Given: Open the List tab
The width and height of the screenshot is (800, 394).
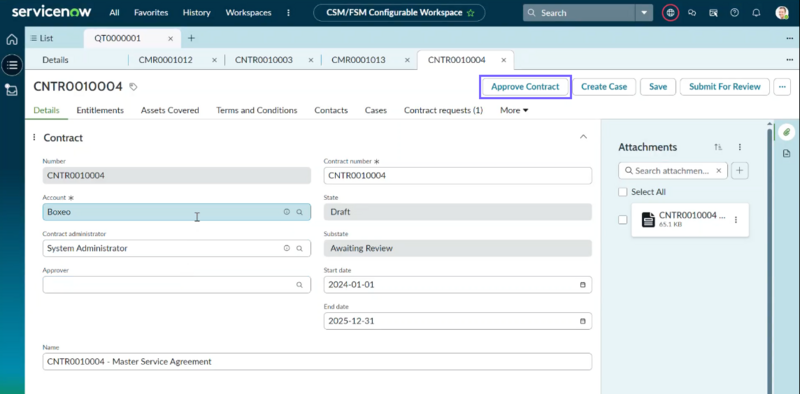Looking at the screenshot, I should 42,38.
